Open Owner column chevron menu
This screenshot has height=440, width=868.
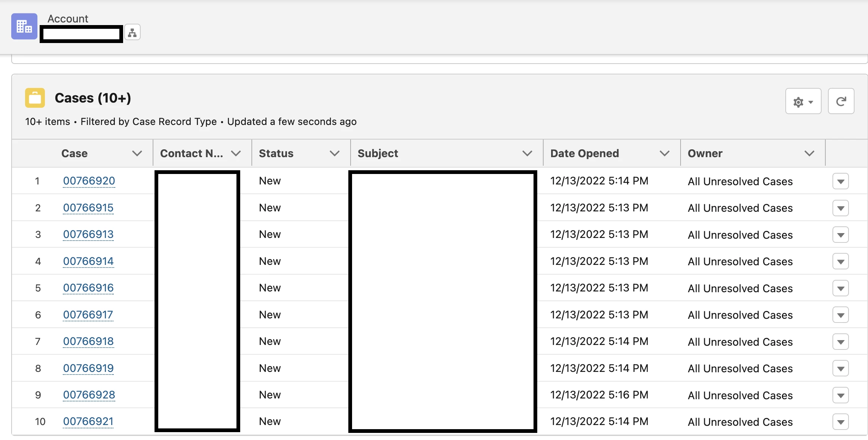809,153
